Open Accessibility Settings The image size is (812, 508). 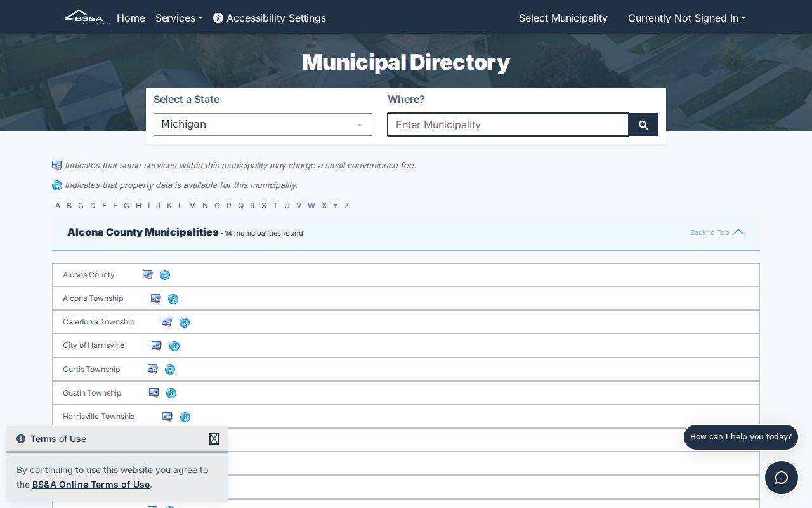(x=270, y=18)
